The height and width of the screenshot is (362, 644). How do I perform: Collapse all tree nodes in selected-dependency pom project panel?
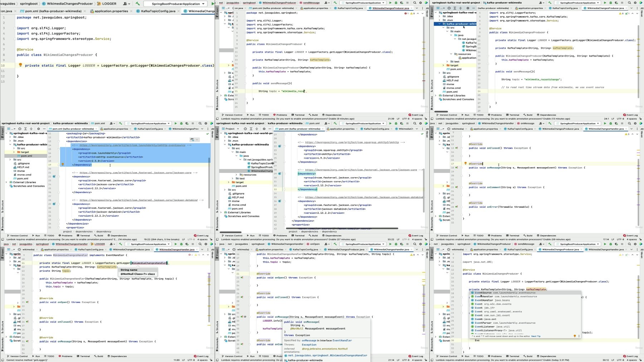[x=31, y=129]
